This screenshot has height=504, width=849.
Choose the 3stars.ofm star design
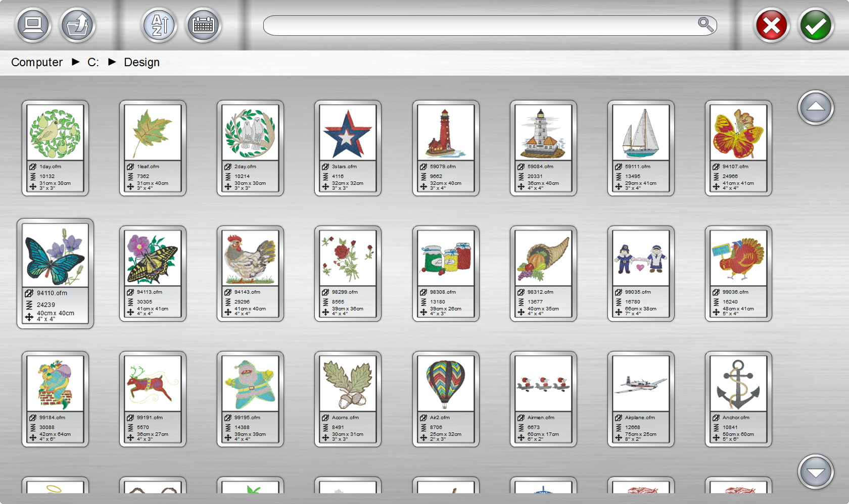tap(348, 133)
